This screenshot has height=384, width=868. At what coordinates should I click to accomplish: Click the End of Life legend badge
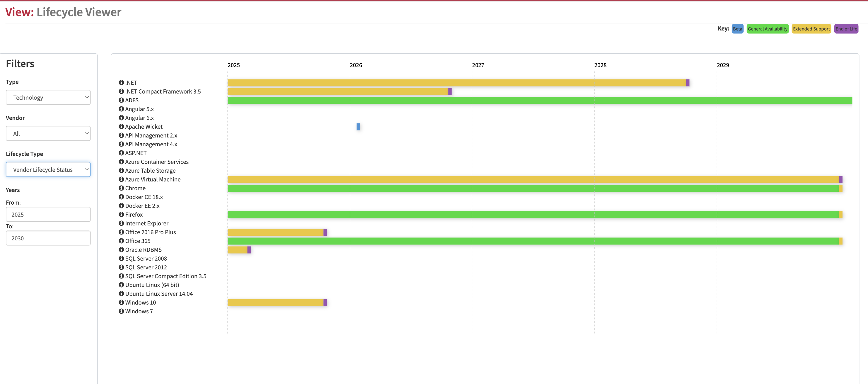tap(846, 29)
